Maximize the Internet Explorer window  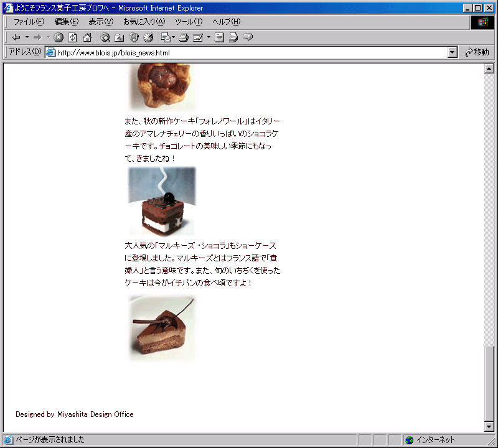477,8
